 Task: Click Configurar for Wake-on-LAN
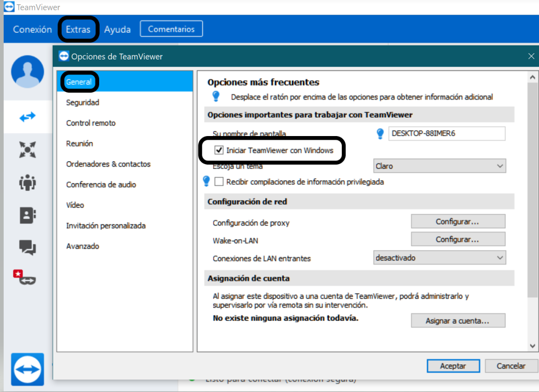click(458, 239)
